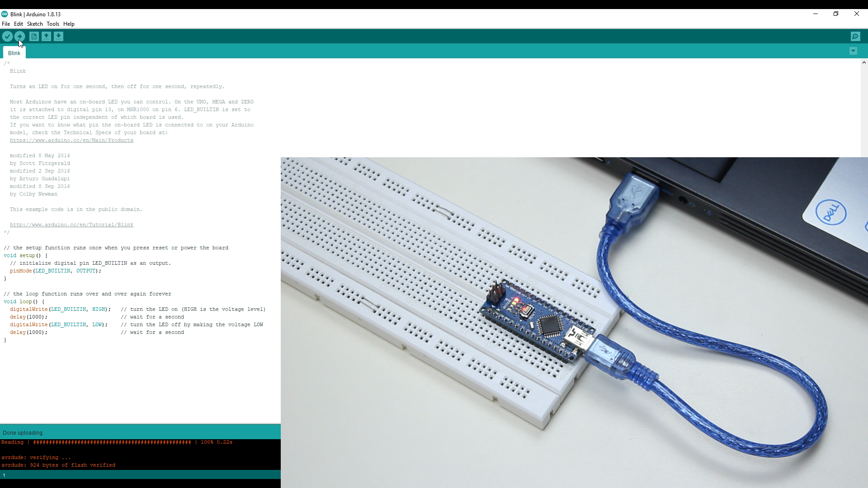Click the avrdude flash verified console line

(58, 465)
